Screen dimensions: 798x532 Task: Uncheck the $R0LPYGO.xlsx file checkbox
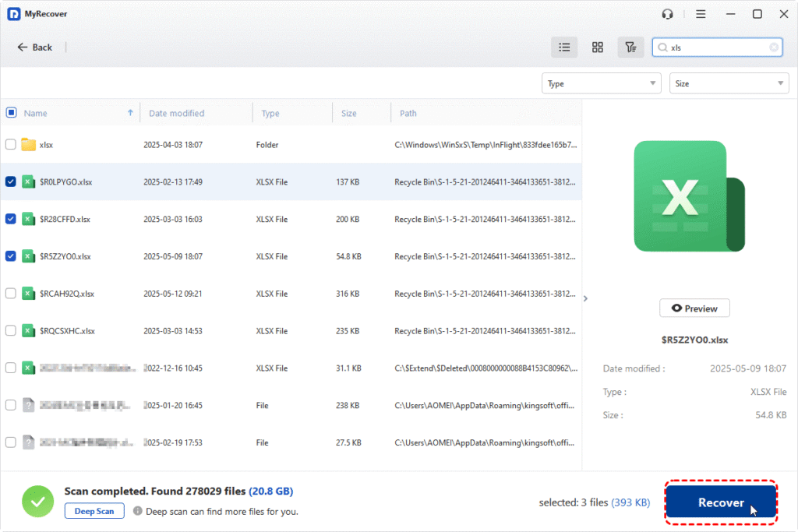(11, 181)
